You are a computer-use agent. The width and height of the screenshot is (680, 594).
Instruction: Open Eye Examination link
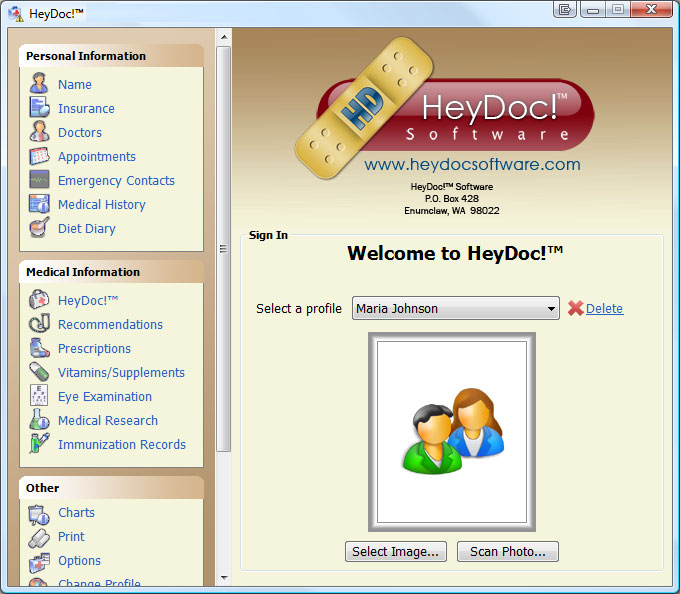(105, 396)
